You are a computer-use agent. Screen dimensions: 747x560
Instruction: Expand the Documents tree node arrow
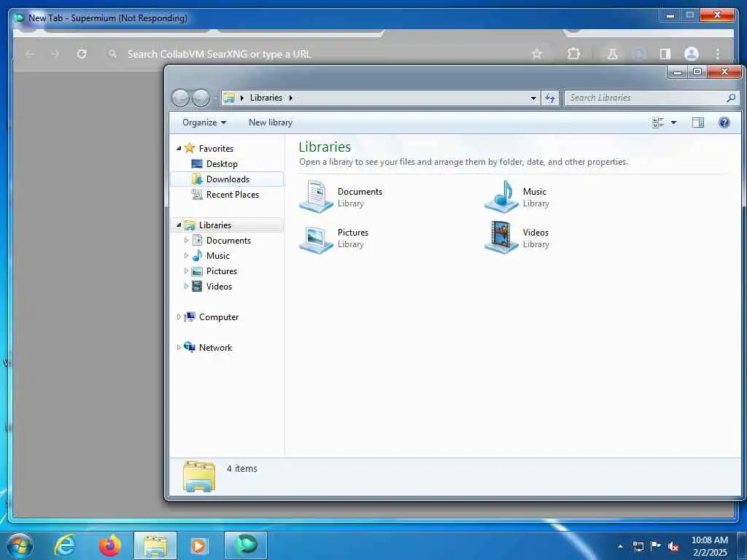tap(186, 241)
